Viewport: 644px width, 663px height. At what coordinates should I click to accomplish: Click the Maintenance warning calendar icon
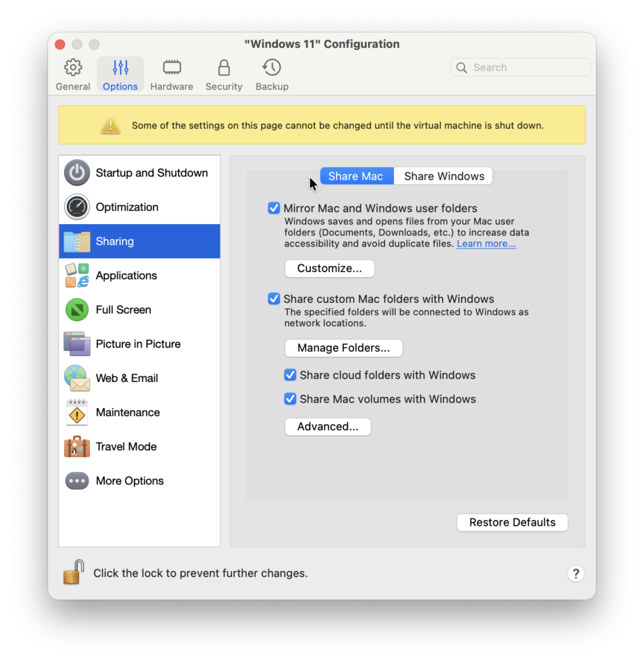point(77,412)
